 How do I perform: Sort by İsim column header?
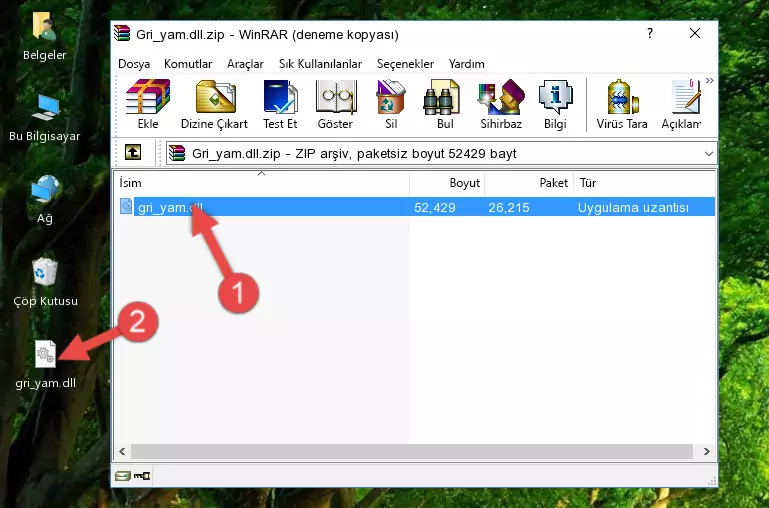(x=262, y=183)
